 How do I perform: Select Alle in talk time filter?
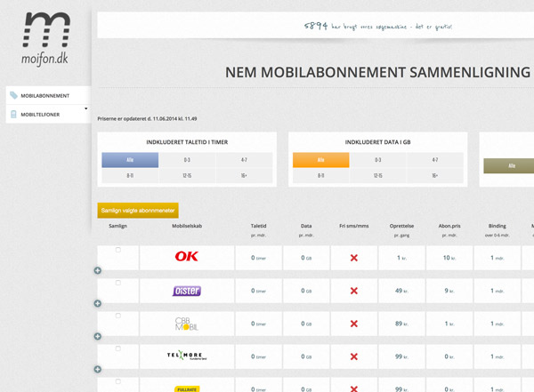pyautogui.click(x=130, y=160)
